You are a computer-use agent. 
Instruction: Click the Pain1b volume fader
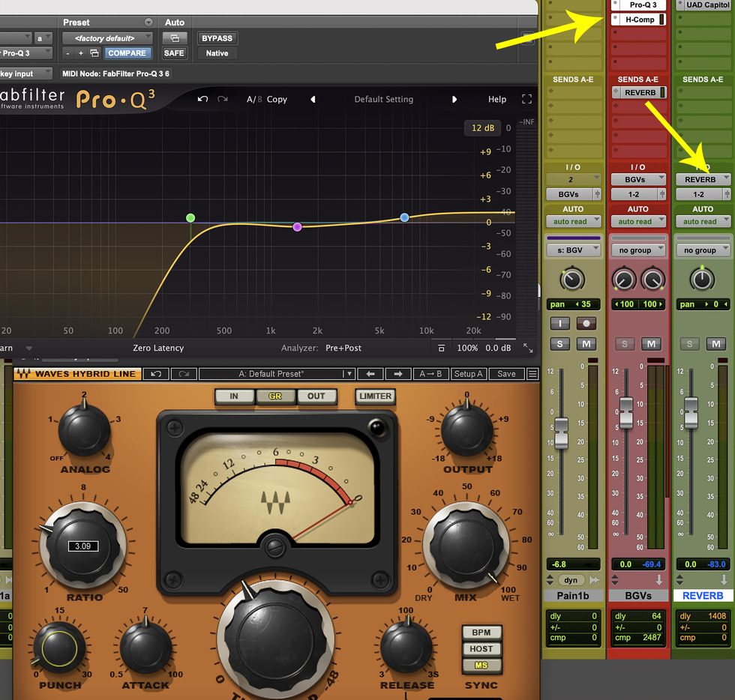click(x=562, y=432)
